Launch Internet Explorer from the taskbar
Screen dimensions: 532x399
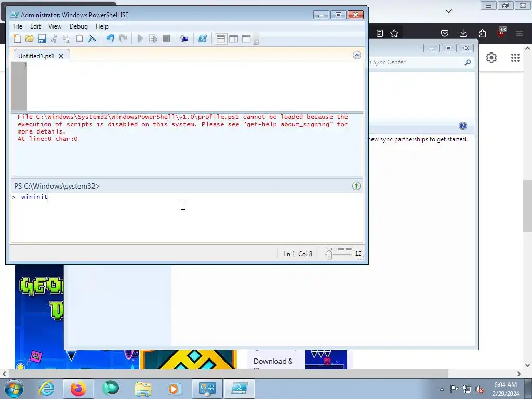click(46, 389)
